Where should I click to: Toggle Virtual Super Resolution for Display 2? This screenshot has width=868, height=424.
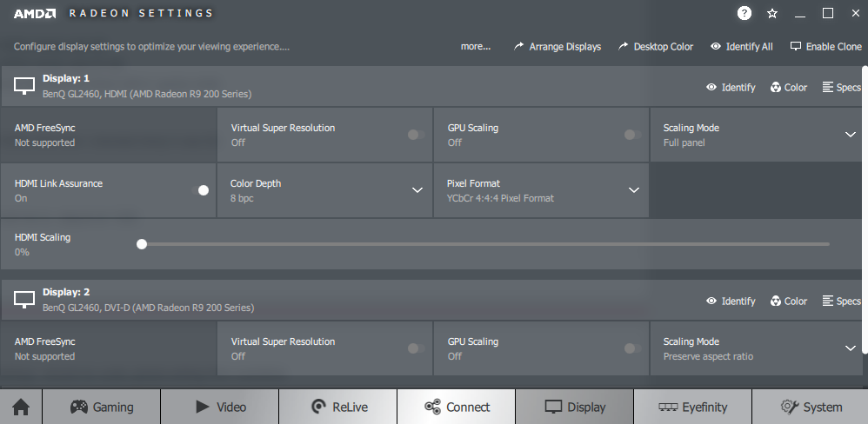(x=417, y=348)
